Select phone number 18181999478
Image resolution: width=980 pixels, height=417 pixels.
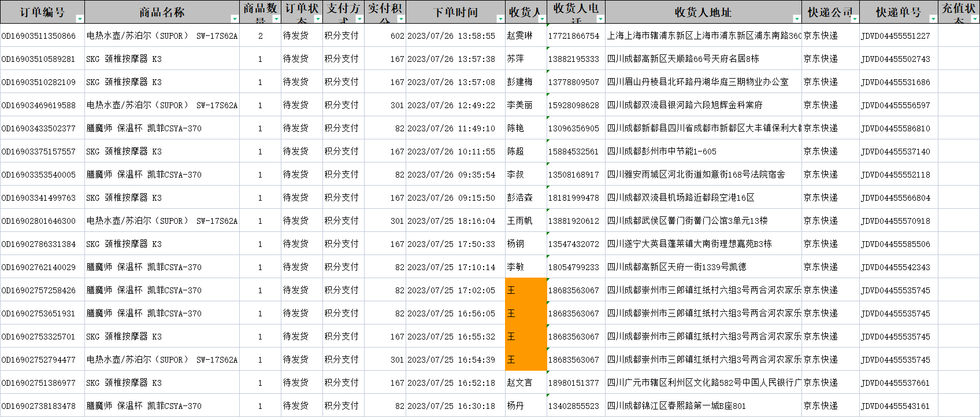(574, 198)
